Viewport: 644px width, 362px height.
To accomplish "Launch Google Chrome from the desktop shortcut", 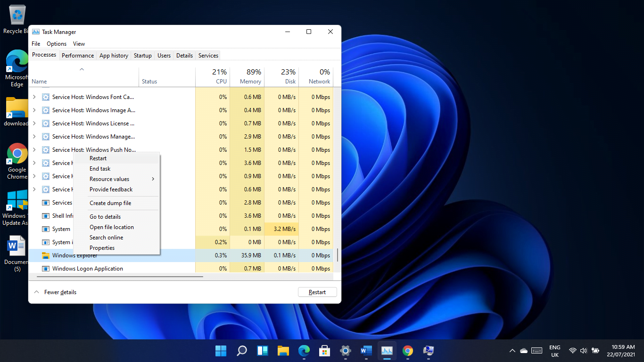I will click(17, 153).
